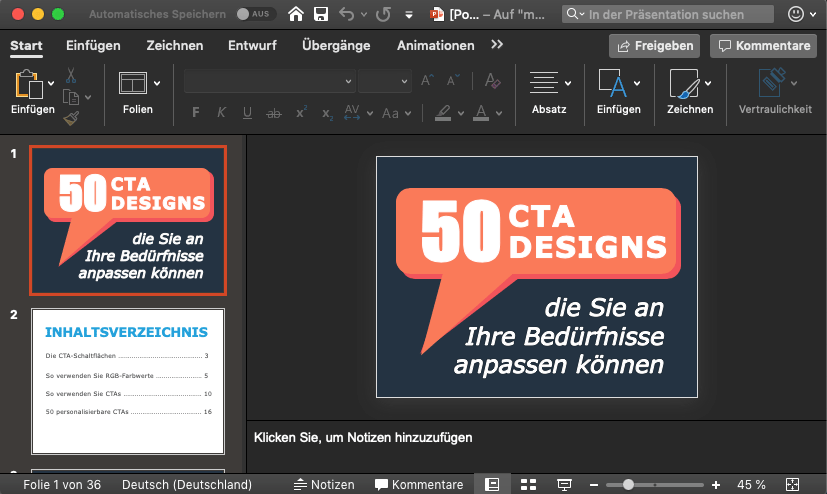Screen dimensions: 827x494
Task: Copy selection with the copy icon
Action: tap(71, 98)
